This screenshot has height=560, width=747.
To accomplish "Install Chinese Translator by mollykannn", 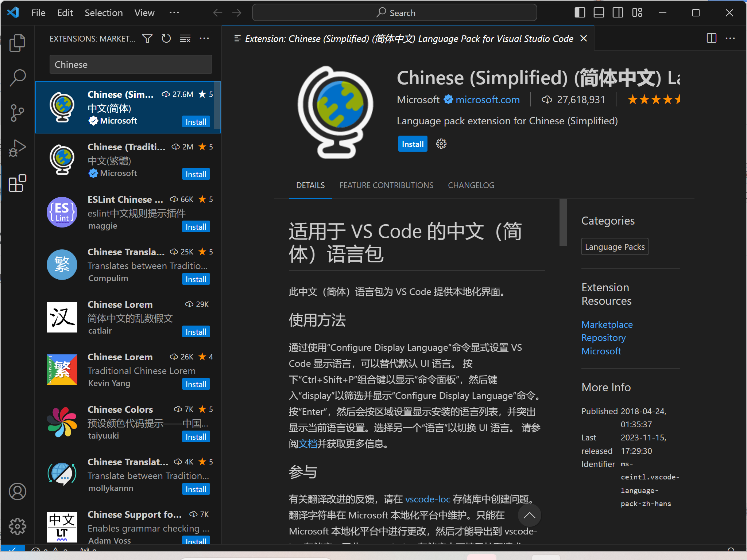I will (196, 489).
